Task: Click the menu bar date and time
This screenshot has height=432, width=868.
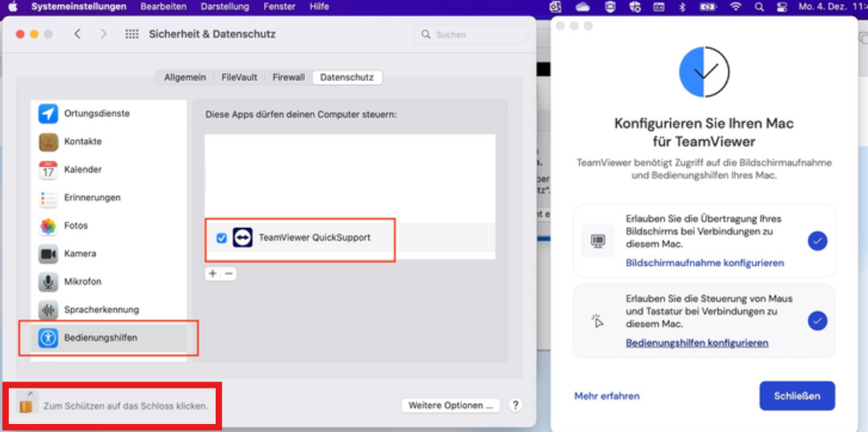Action: pyautogui.click(x=833, y=6)
